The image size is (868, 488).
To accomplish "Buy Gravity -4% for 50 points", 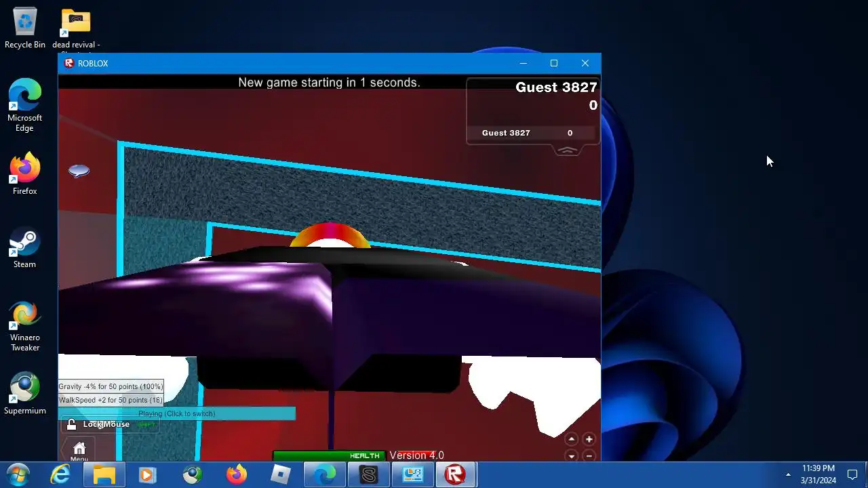I will pos(111,386).
